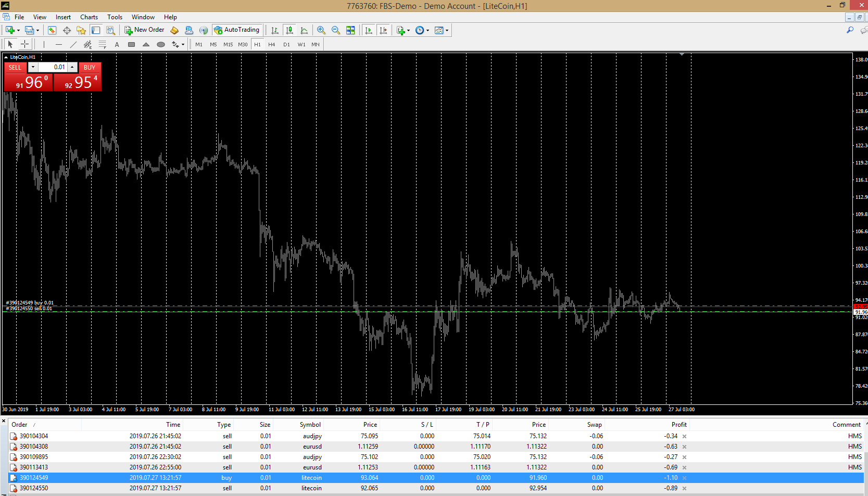Toggle Auto Scroll on the chart
The image size is (868, 496).
coord(369,30)
